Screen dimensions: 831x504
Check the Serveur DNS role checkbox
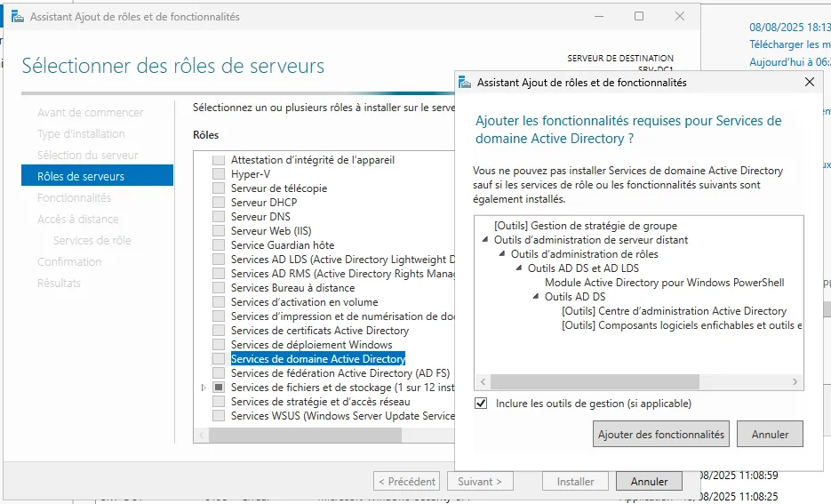pos(219,217)
